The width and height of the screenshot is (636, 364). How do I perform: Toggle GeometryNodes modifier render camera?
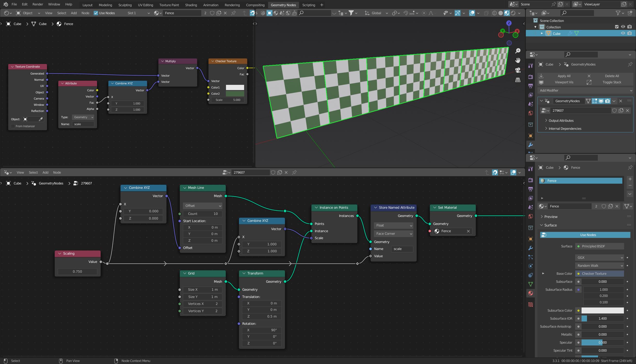coord(607,101)
